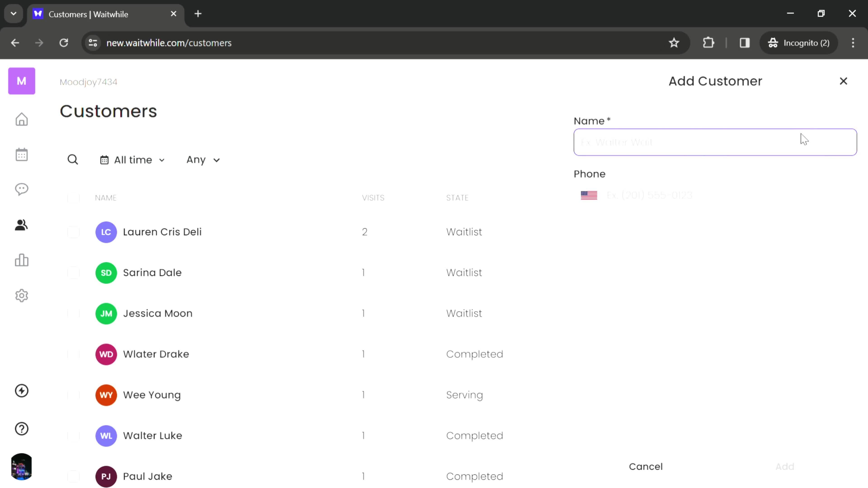Sort by the NAME column header
Screen dimensions: 868x488
click(x=106, y=198)
